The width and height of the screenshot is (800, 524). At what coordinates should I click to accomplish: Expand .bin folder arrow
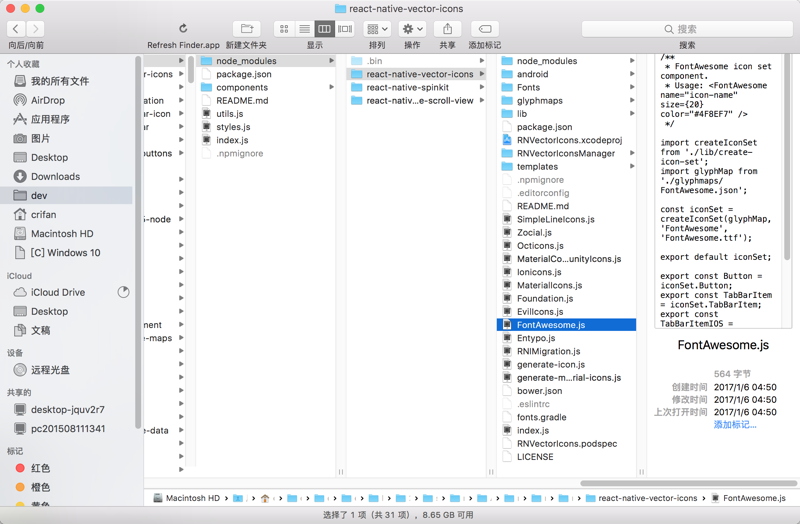(x=482, y=61)
